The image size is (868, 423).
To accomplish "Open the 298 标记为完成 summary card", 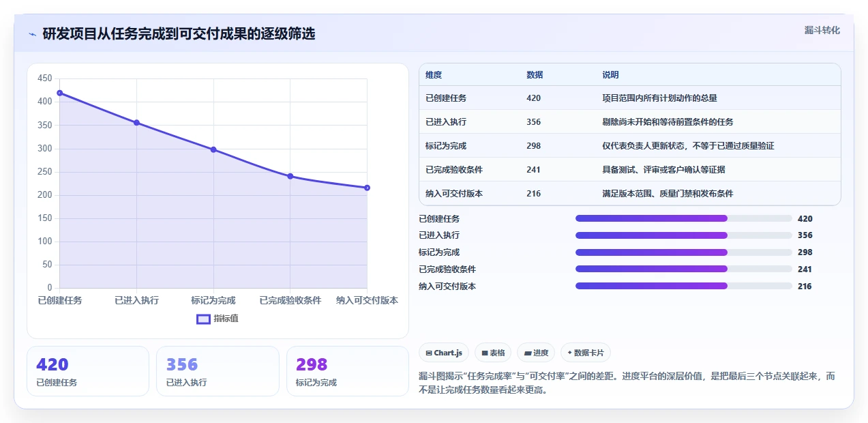I will coord(348,371).
